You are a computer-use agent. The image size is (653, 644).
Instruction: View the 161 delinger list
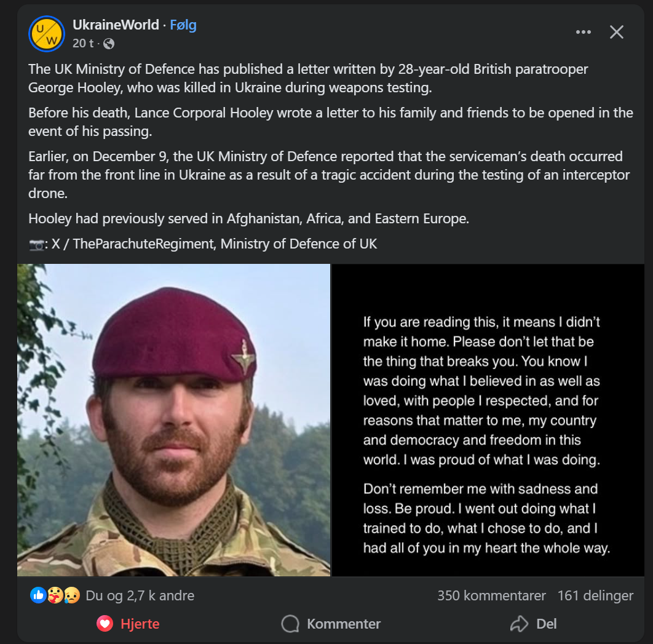(x=595, y=595)
